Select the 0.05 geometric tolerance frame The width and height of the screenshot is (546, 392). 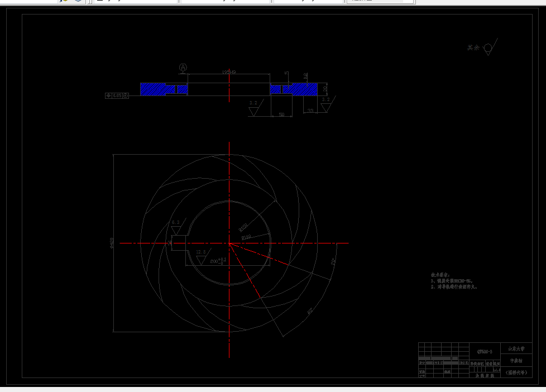tap(117, 95)
